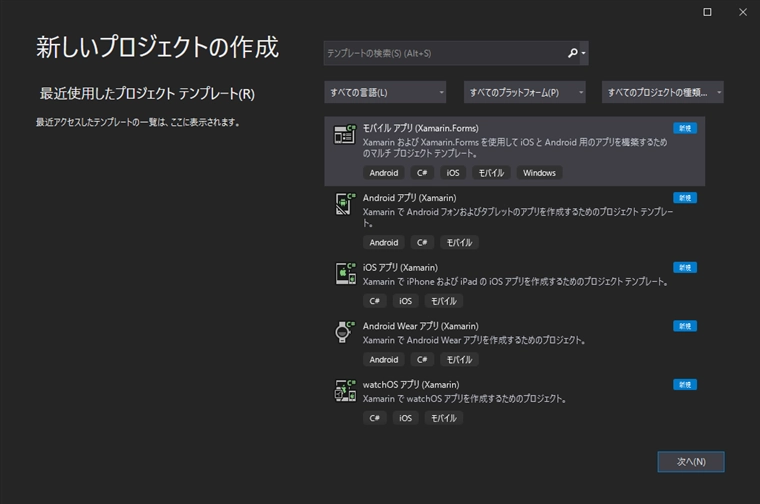The height and width of the screenshot is (504, 760).
Task: Select モバイル アプリ (Xamarin.Forms) template title
Action: [420, 128]
